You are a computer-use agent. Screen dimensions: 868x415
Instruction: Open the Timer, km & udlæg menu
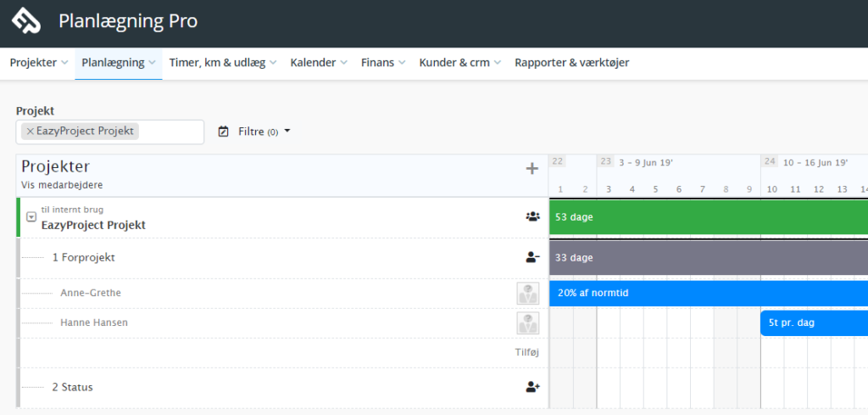pos(223,63)
